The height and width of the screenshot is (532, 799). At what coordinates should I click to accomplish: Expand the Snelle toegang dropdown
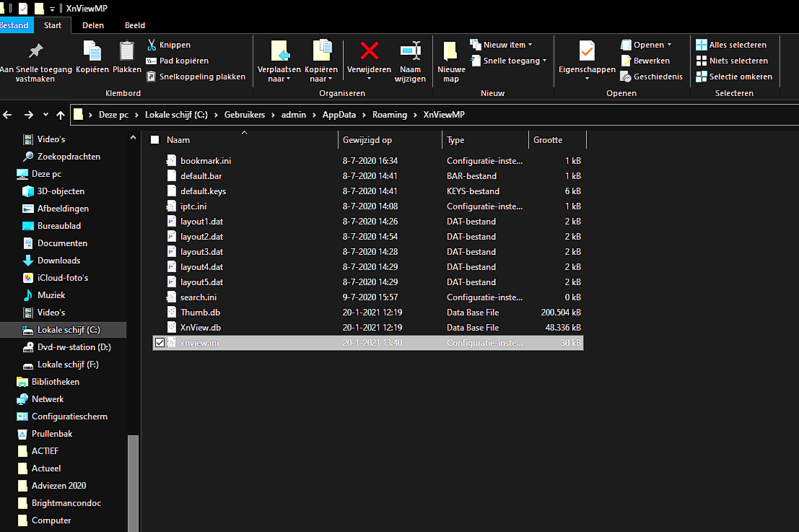click(509, 61)
